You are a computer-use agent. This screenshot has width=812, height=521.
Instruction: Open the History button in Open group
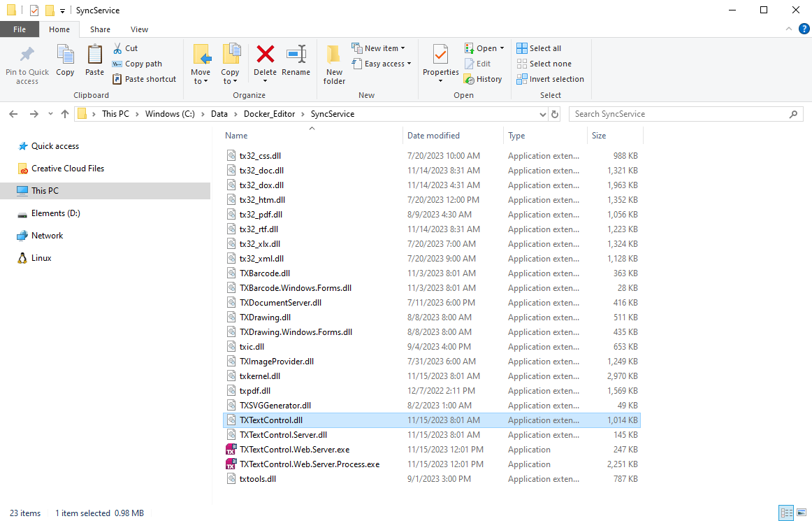483,79
